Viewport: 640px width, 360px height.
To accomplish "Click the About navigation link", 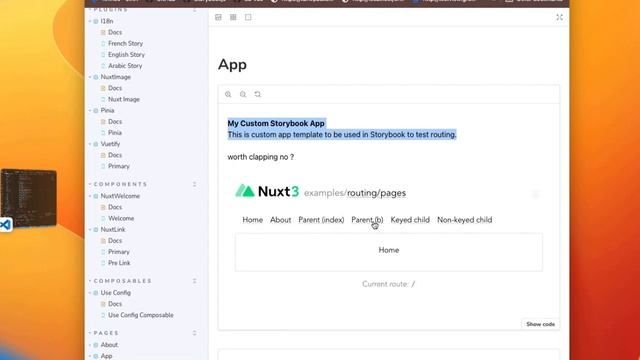I will pos(280,220).
